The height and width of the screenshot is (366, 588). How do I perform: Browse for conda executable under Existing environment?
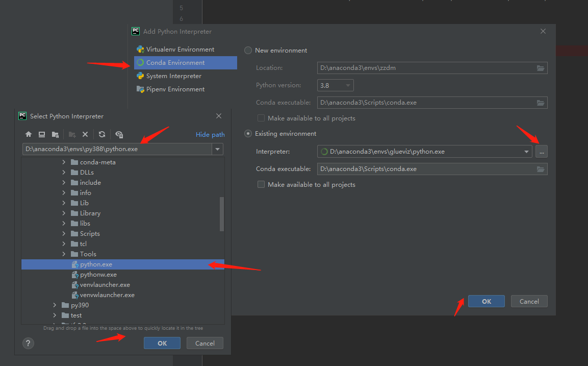pos(541,169)
